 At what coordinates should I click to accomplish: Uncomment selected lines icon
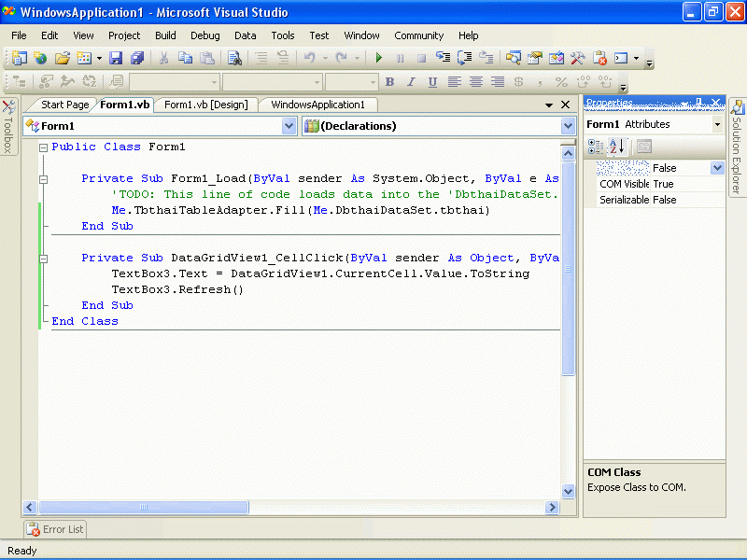click(283, 58)
